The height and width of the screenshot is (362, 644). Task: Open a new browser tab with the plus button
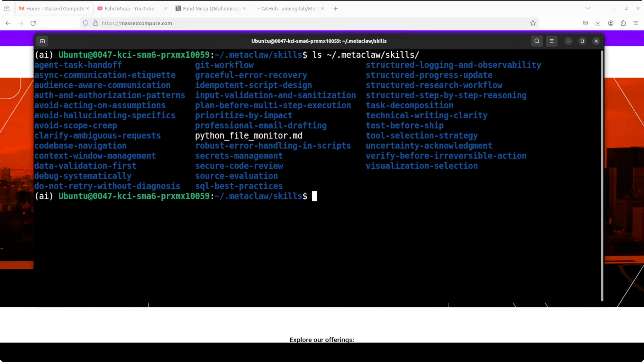point(335,8)
